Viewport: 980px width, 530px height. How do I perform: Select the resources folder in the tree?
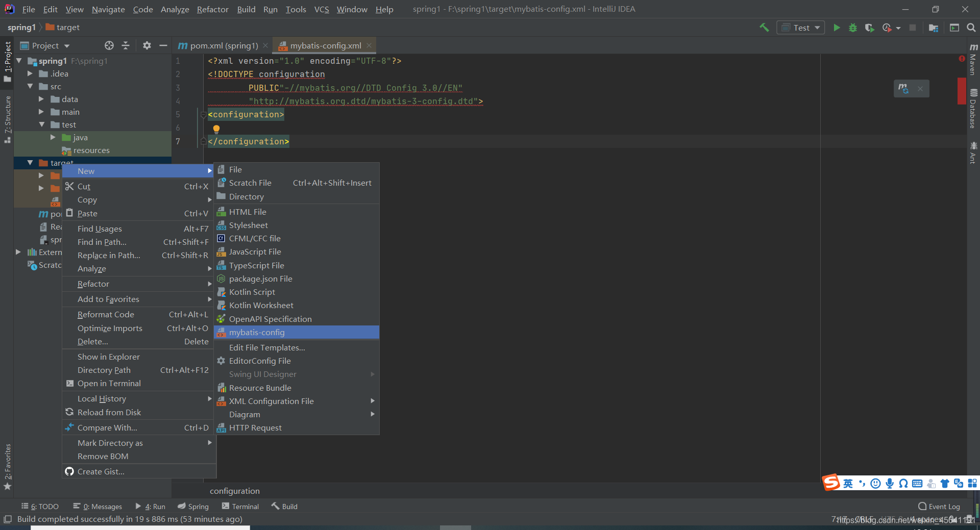coord(91,150)
